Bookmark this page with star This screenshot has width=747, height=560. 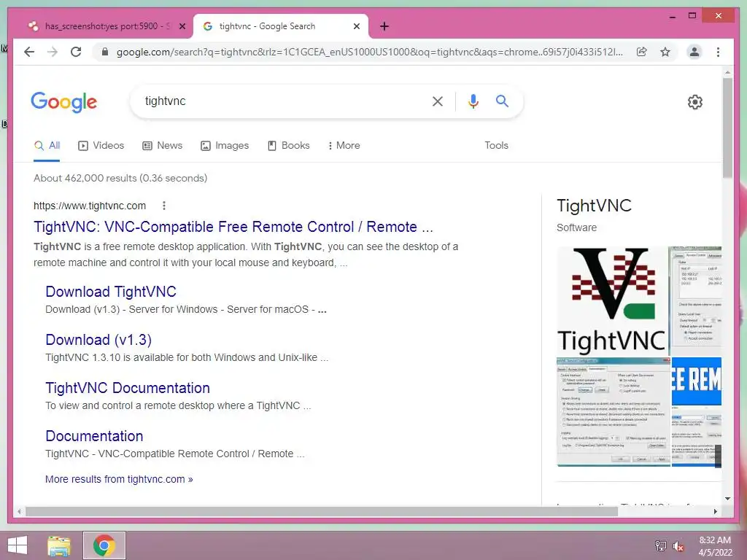(x=665, y=52)
